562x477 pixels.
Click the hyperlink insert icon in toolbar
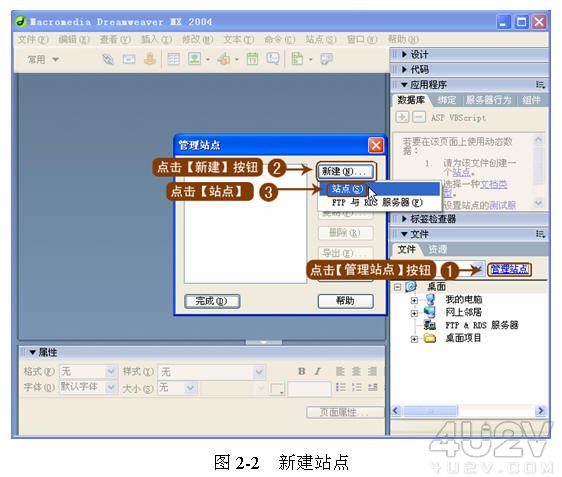(x=108, y=59)
